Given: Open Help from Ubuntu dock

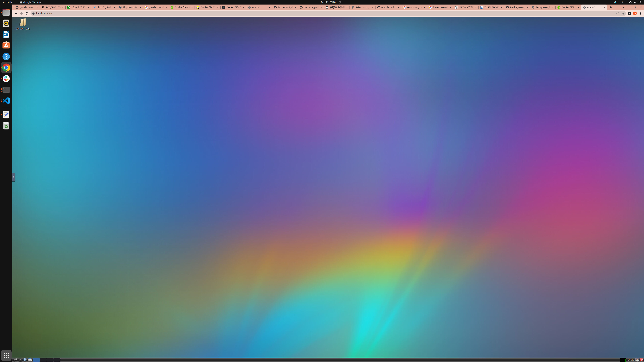Looking at the screenshot, I should 6,56.
